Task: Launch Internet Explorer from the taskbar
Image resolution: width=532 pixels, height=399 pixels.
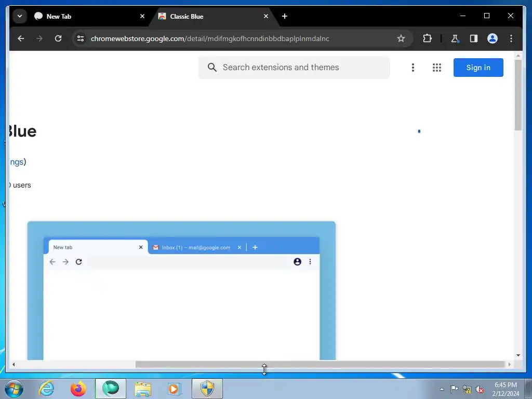Action: point(46,389)
